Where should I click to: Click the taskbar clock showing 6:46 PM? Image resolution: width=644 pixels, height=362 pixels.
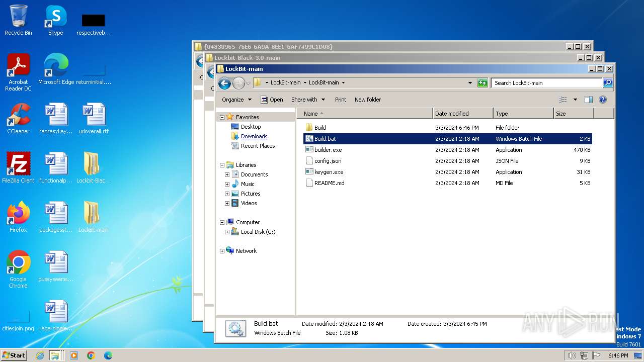618,355
